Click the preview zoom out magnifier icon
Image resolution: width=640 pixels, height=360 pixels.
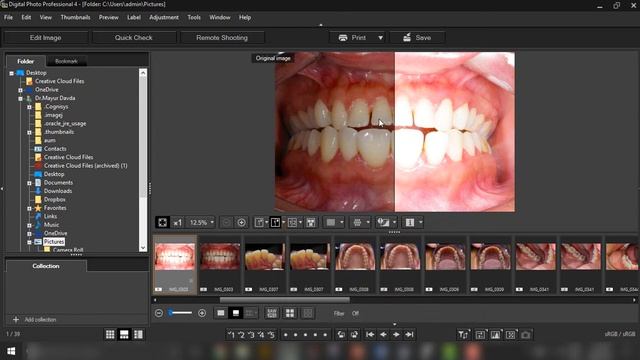(227, 222)
